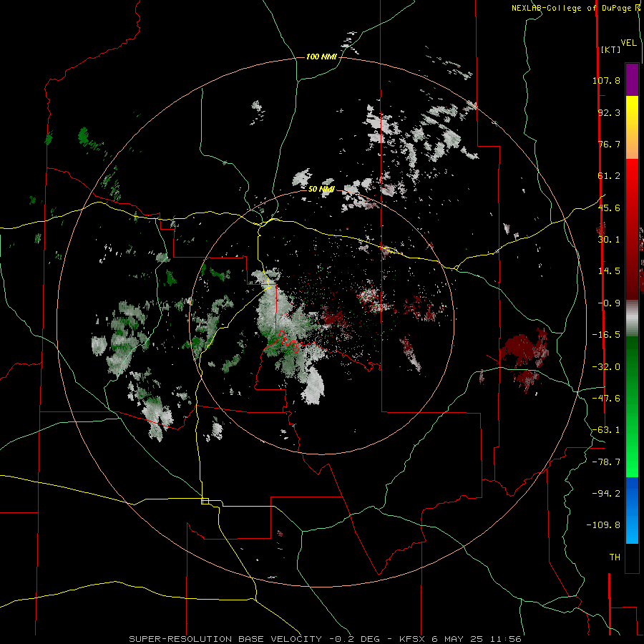
Task: Click the 92.3 legend value
Action: 609,112
